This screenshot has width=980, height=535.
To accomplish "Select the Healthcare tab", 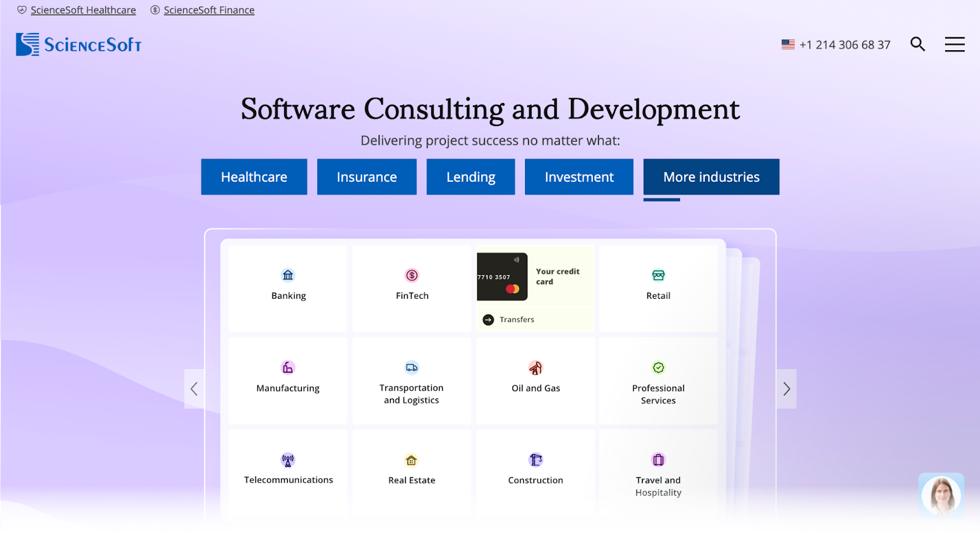I will [x=254, y=177].
